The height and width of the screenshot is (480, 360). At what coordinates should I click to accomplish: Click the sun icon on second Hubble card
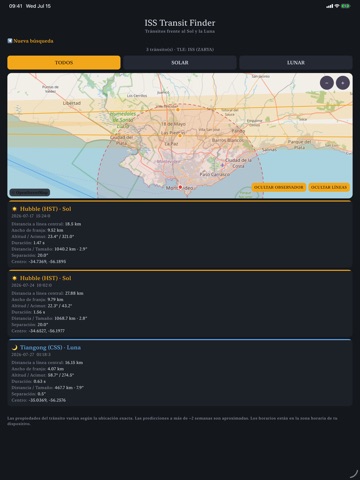[x=14, y=278]
